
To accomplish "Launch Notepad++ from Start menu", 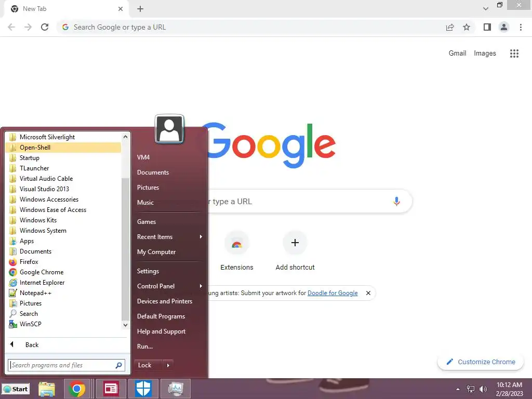I will [x=63, y=293].
